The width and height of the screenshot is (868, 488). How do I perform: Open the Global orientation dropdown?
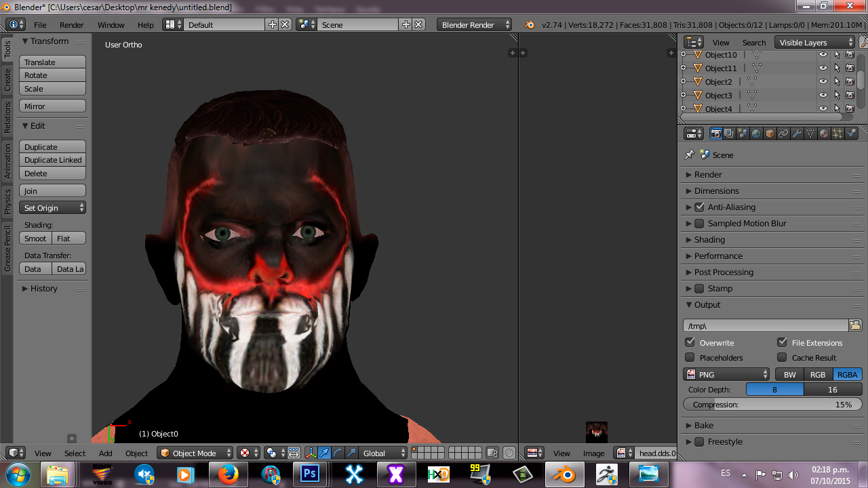pos(384,453)
